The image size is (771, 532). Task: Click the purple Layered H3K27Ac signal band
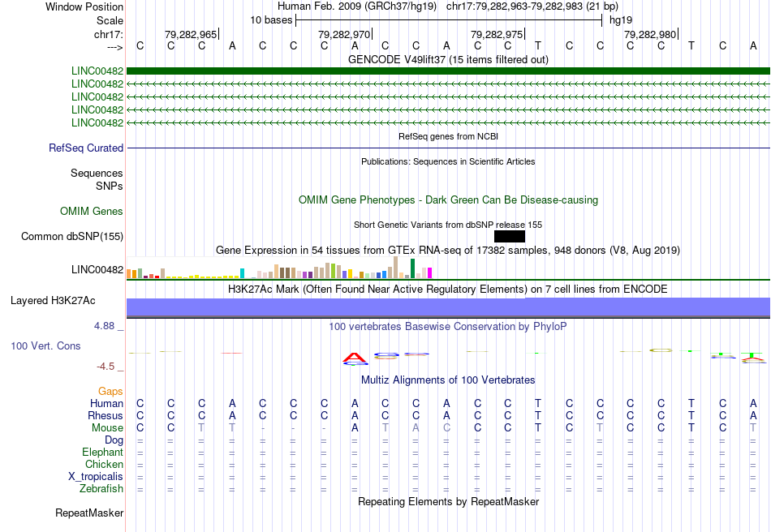(448, 307)
